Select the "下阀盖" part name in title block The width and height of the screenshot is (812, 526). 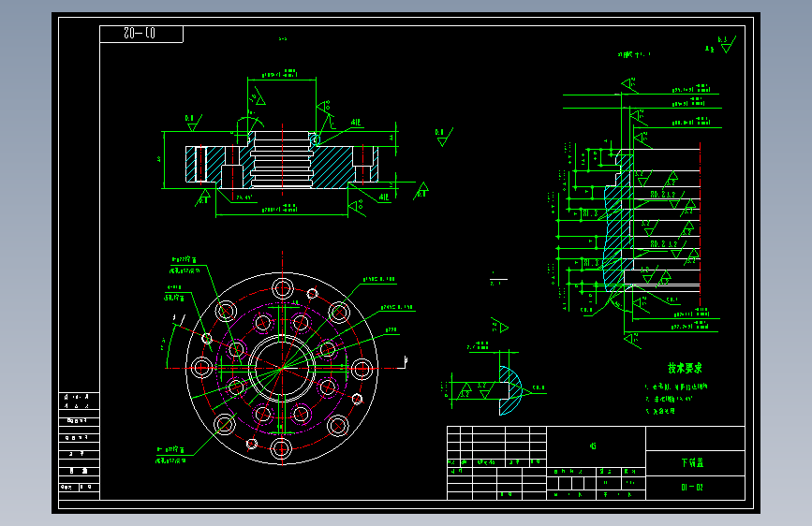(x=692, y=463)
